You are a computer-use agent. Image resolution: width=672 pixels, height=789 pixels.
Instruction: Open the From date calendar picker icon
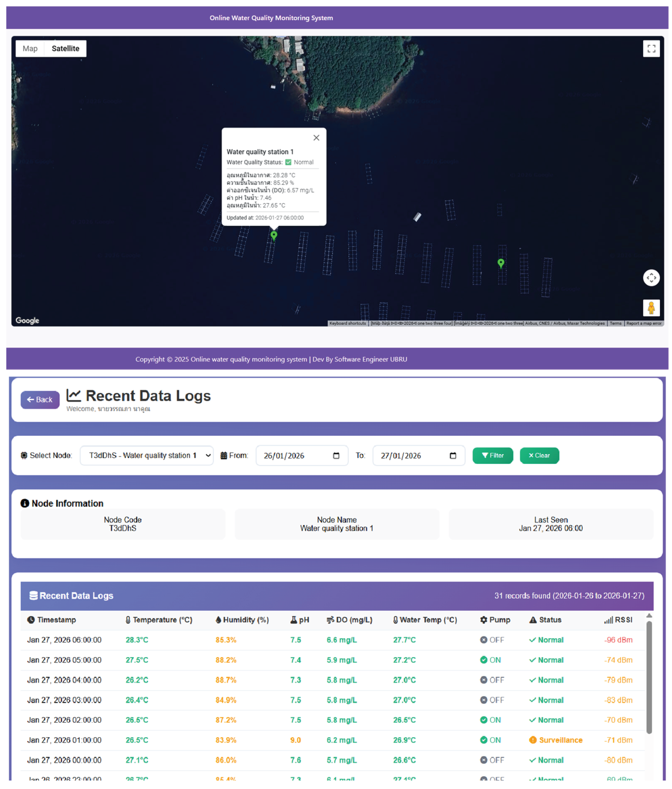[x=336, y=455]
